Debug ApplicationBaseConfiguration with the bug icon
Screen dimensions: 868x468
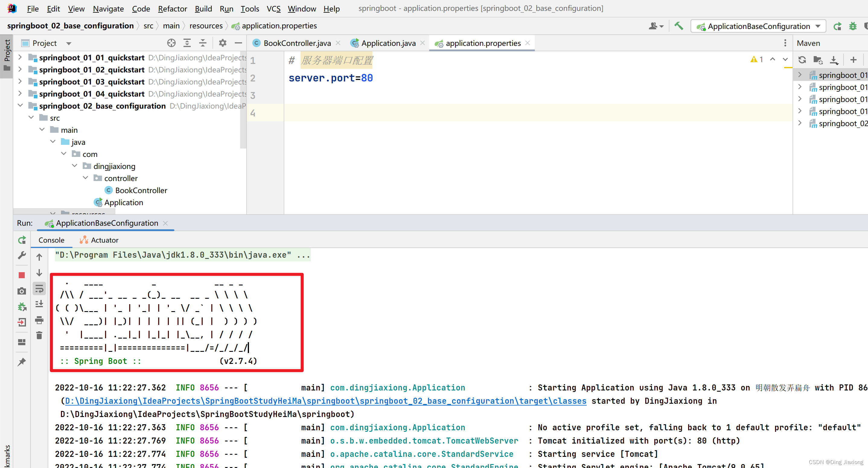pos(853,26)
